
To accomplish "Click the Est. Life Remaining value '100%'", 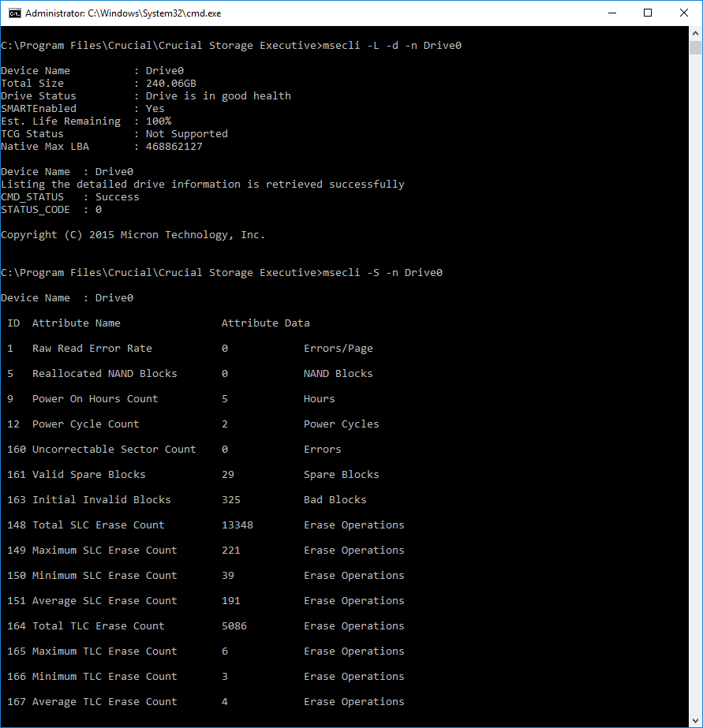I will tap(159, 121).
